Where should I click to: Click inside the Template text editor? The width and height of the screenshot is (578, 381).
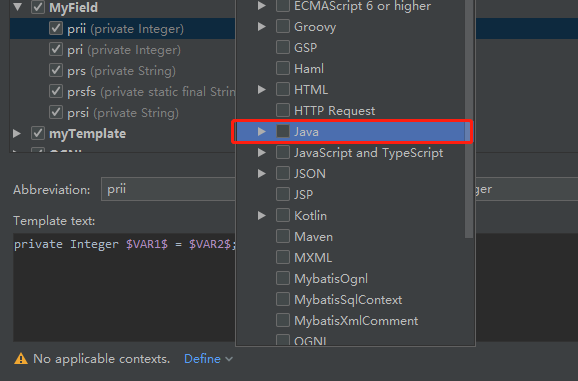click(x=124, y=287)
